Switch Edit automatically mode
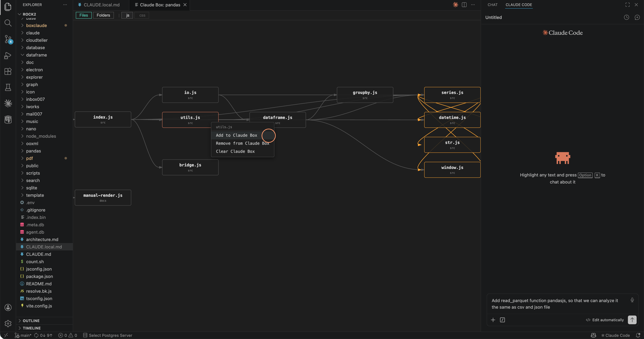Image resolution: width=644 pixels, height=339 pixels. [x=605, y=320]
